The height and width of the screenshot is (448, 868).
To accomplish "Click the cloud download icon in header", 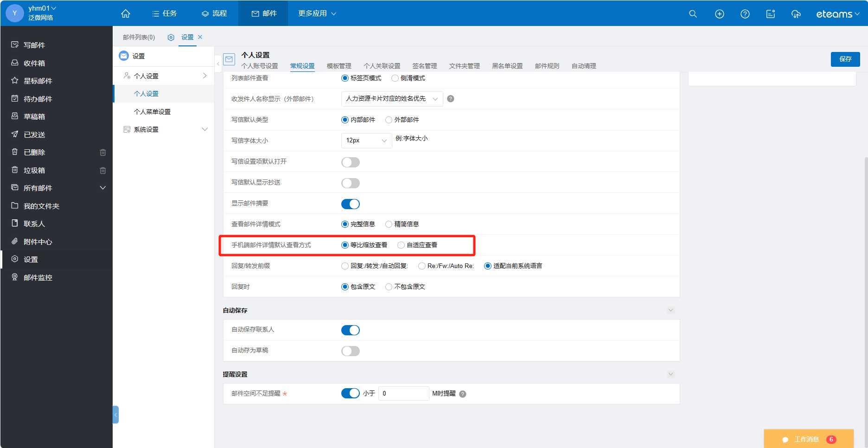I will pyautogui.click(x=796, y=14).
